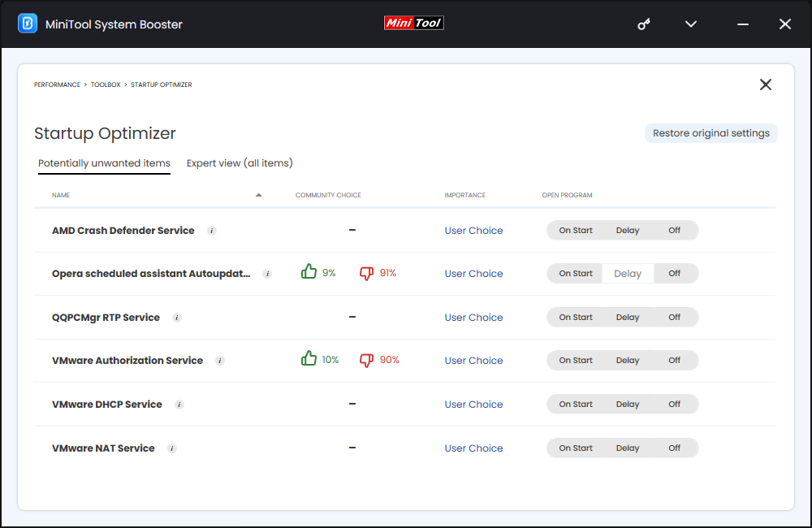Set VMware Authorization Service to On Start
Viewport: 812px width, 528px height.
point(576,360)
